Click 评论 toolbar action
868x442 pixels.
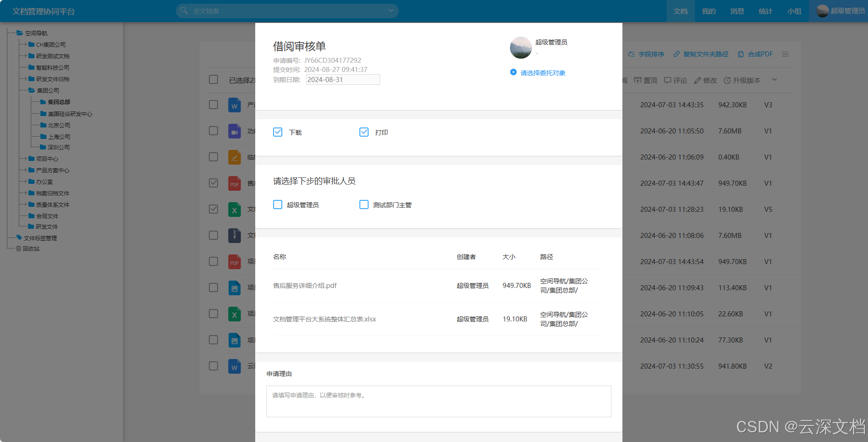[676, 80]
